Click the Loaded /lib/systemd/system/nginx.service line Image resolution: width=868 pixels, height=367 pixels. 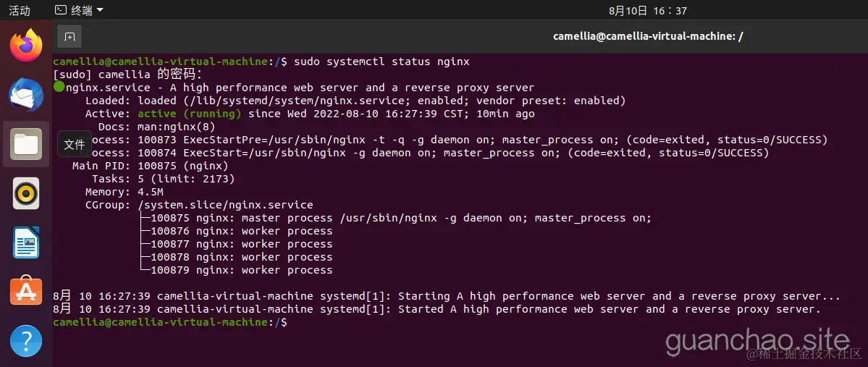point(355,101)
